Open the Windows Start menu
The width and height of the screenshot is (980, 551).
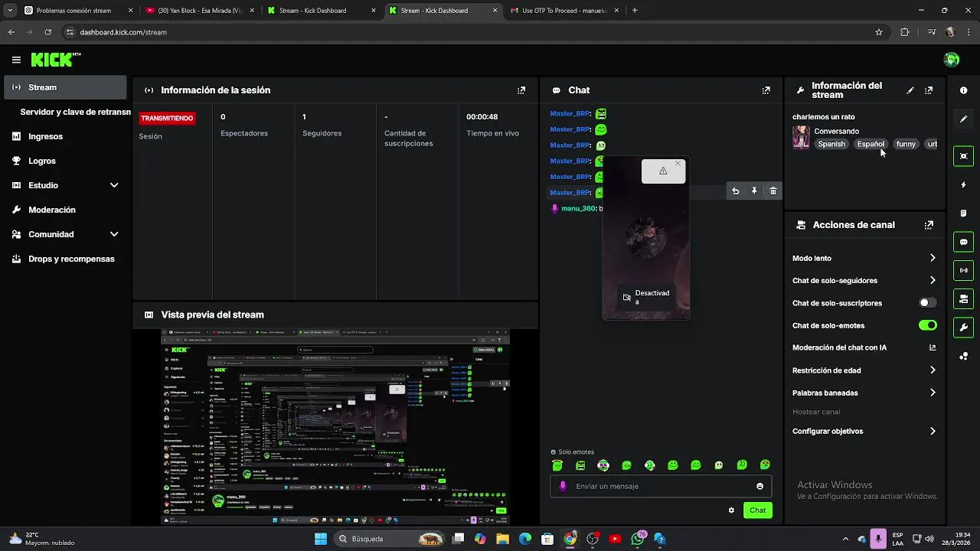tap(320, 539)
